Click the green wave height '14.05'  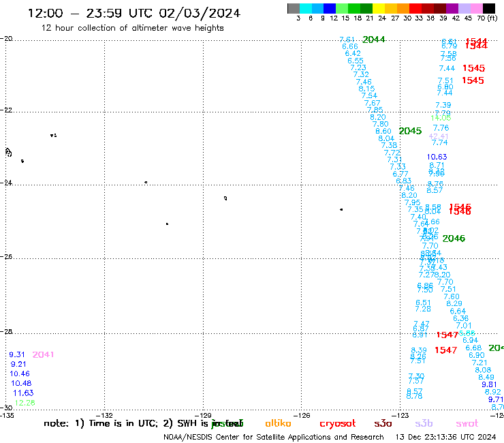[441, 118]
